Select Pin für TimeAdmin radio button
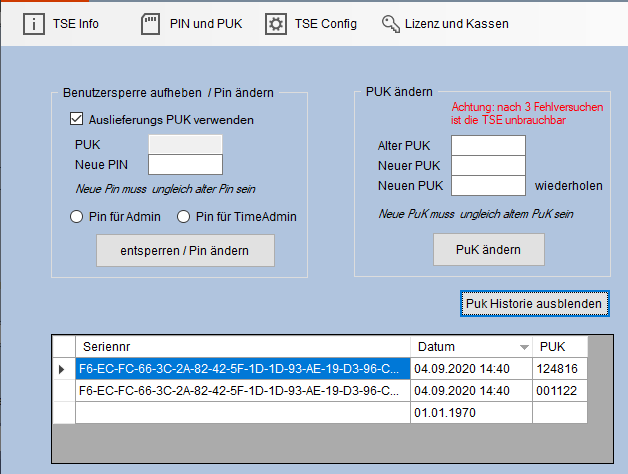Image resolution: width=628 pixels, height=474 pixels. [x=183, y=217]
